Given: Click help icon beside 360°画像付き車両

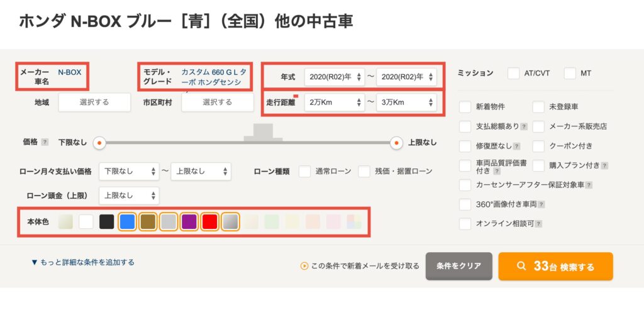Looking at the screenshot, I should click(x=541, y=204).
